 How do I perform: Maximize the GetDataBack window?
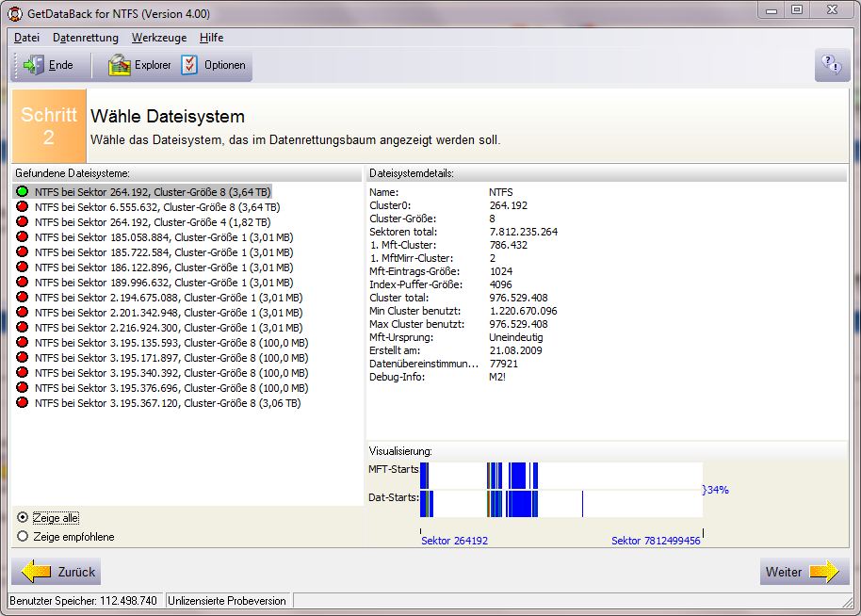click(797, 9)
